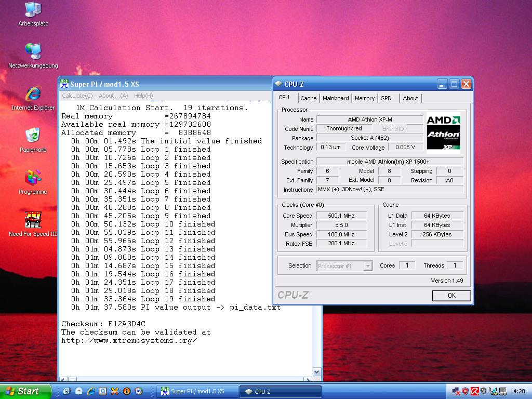Click Internet Explorer quick launch icon
The height and width of the screenshot is (399, 532).
click(91, 391)
